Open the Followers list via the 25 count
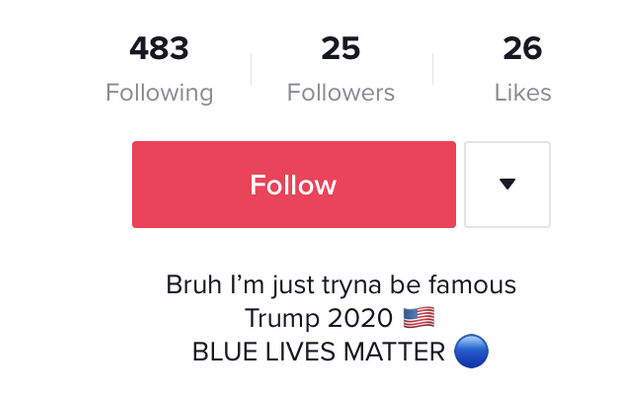The height and width of the screenshot is (412, 637). [341, 48]
